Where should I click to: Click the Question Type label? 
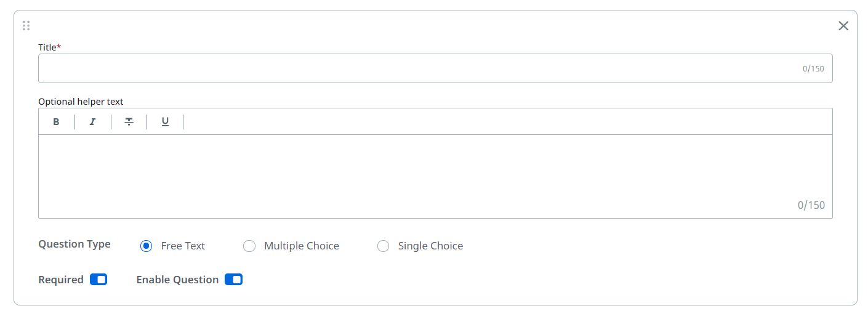click(74, 244)
